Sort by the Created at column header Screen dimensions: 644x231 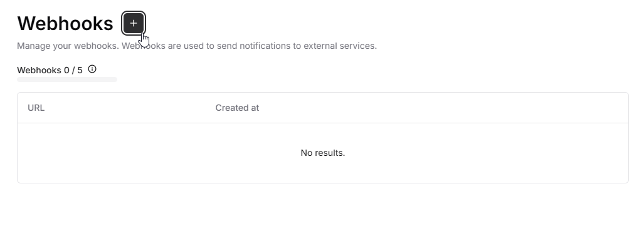pyautogui.click(x=237, y=108)
